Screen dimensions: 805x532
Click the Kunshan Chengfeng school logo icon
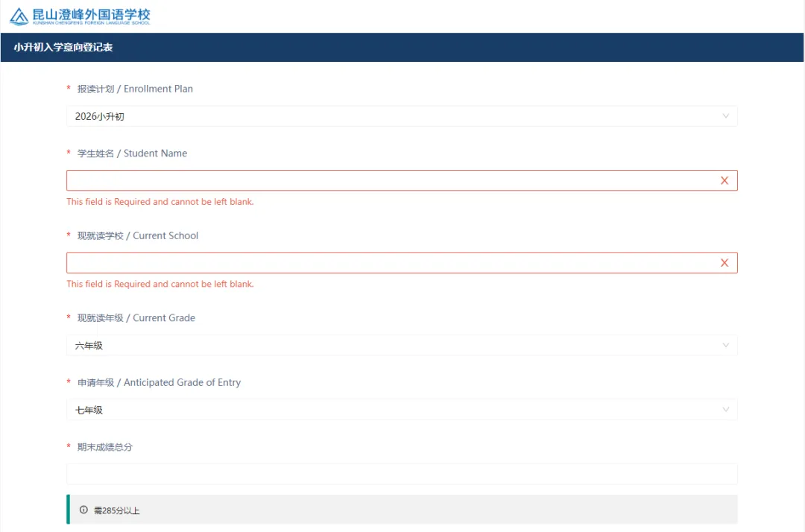[x=19, y=16]
